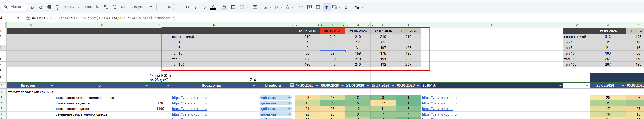The width and height of the screenshot is (644, 119).
Task: Open filter icon on 29.06.2026 header
Action: pyautogui.click(x=368, y=85)
